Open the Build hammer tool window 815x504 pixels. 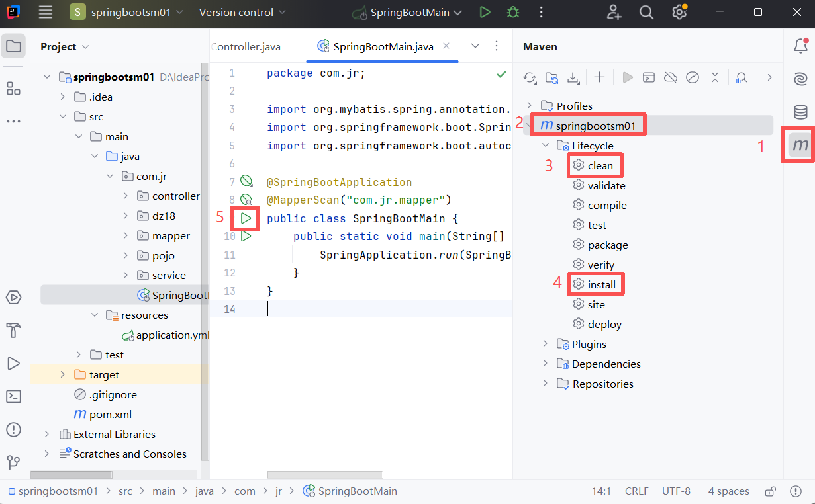tap(13, 330)
